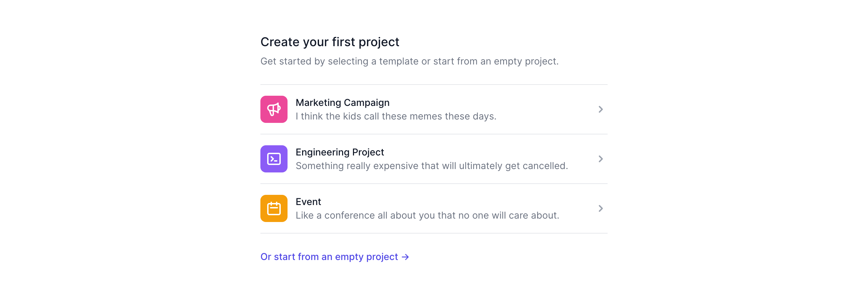Viewport: 868px width, 296px height.
Task: Click the 'ultimately get cancelled' description text
Action: point(432,166)
